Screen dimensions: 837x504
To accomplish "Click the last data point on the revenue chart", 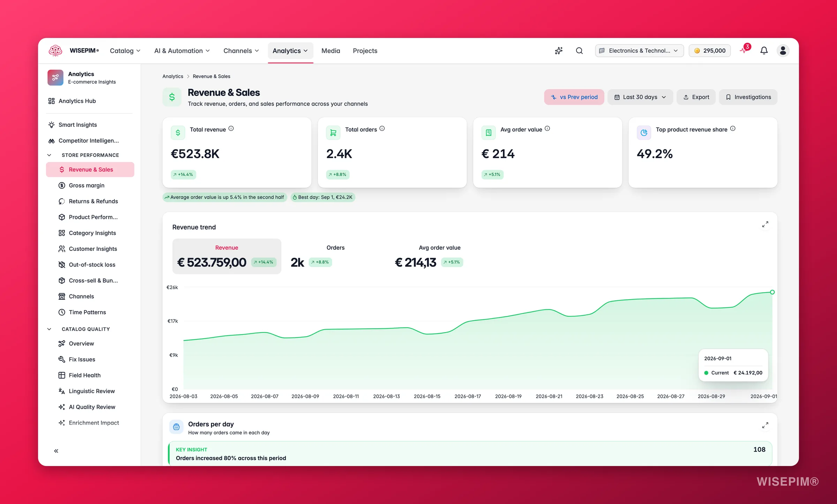I will pos(772,292).
